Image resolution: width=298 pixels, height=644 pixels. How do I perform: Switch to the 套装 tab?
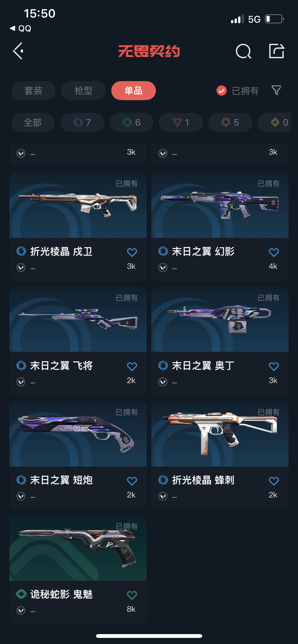coord(33,90)
